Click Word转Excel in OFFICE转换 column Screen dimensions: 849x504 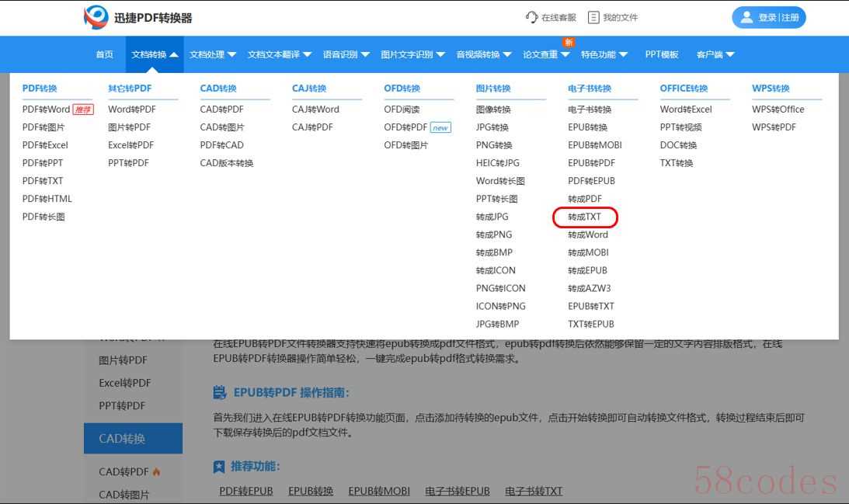tap(685, 109)
